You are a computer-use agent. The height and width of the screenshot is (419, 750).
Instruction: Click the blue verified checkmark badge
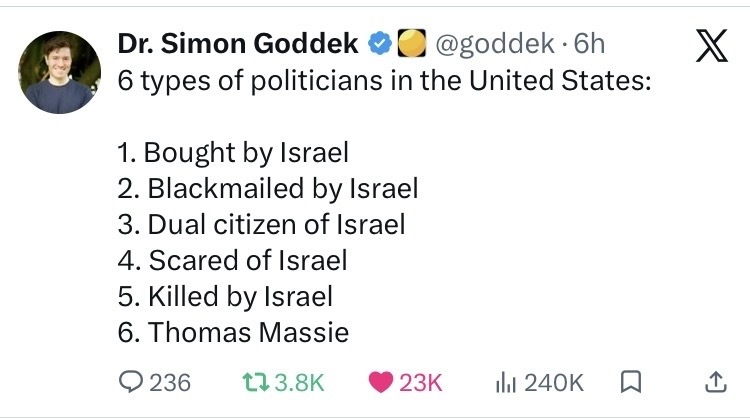pos(379,44)
